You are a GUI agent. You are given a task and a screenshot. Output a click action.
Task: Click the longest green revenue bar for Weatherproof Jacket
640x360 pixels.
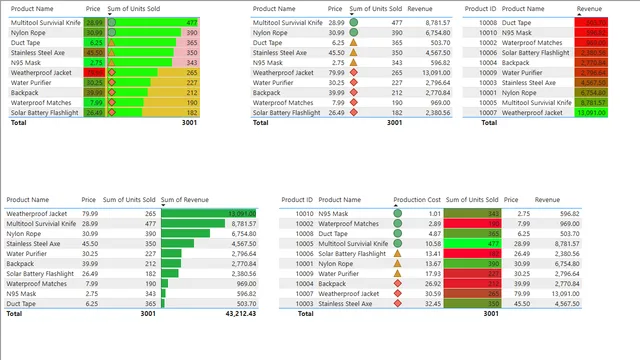(x=209, y=213)
